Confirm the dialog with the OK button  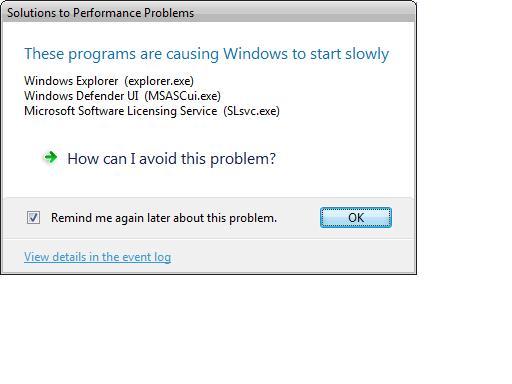click(x=356, y=218)
